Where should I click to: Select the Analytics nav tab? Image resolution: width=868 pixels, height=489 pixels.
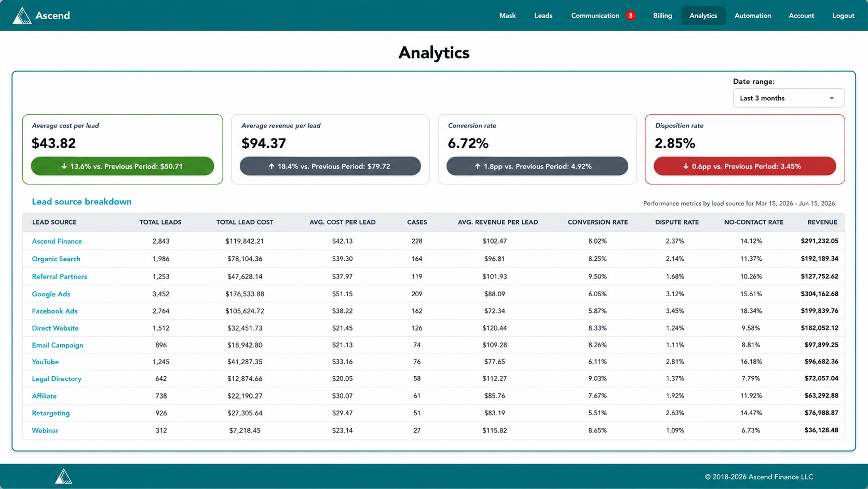tap(703, 16)
